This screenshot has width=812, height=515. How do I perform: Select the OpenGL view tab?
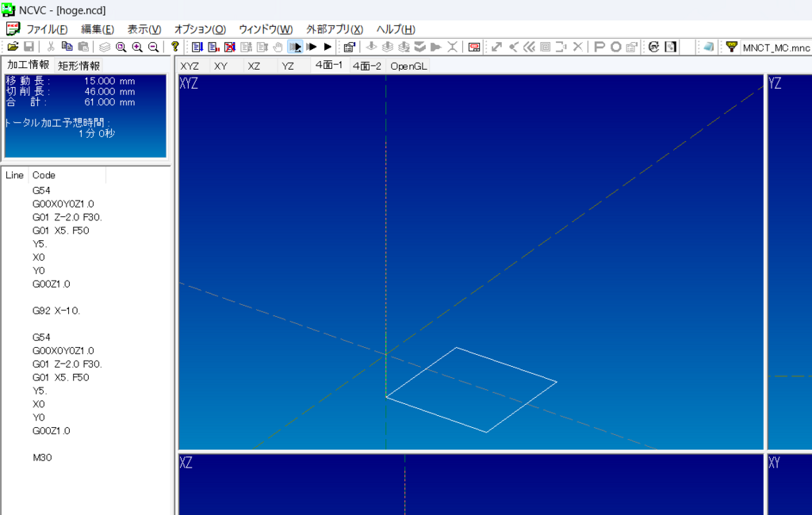[x=408, y=67]
